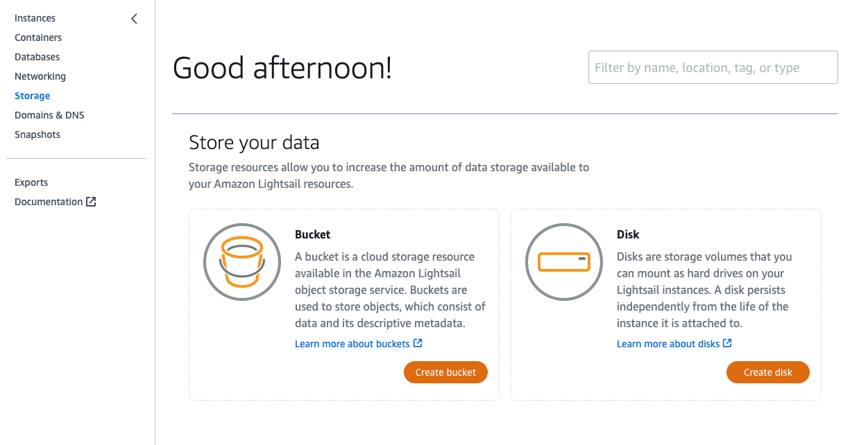The height and width of the screenshot is (445, 868).
Task: Click external link icon after Learn more about buckets
Action: click(418, 343)
